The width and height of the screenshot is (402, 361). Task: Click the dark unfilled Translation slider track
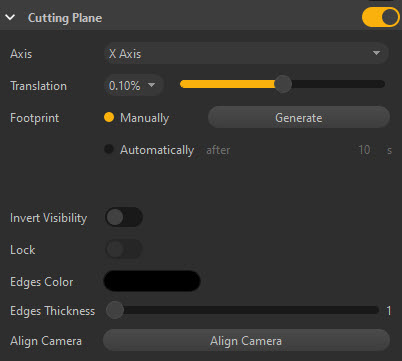point(338,84)
